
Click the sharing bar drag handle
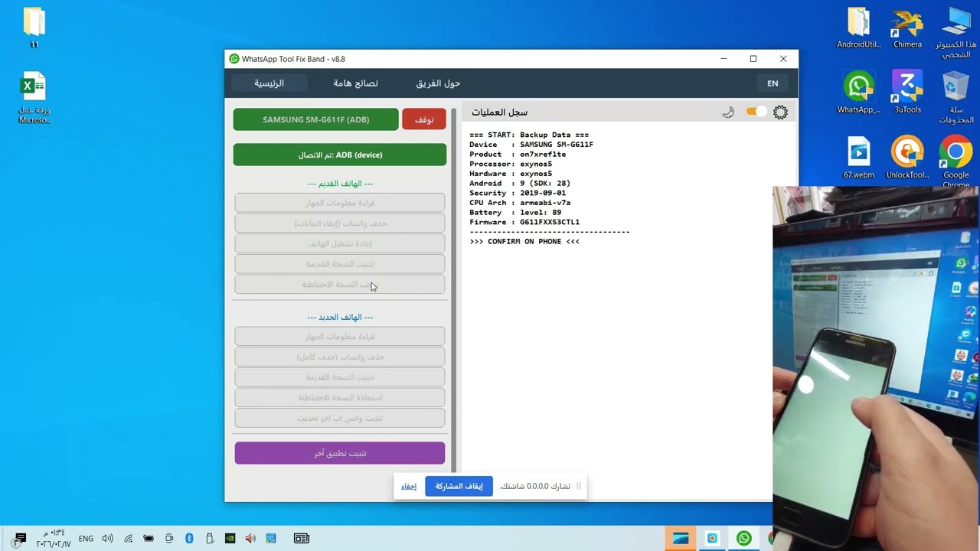579,486
